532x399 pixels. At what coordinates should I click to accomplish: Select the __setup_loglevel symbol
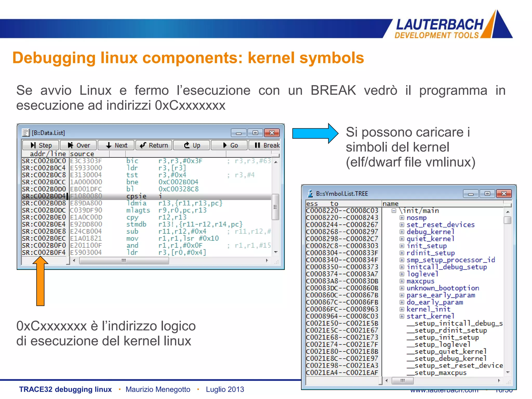pyautogui.click(x=438, y=344)
